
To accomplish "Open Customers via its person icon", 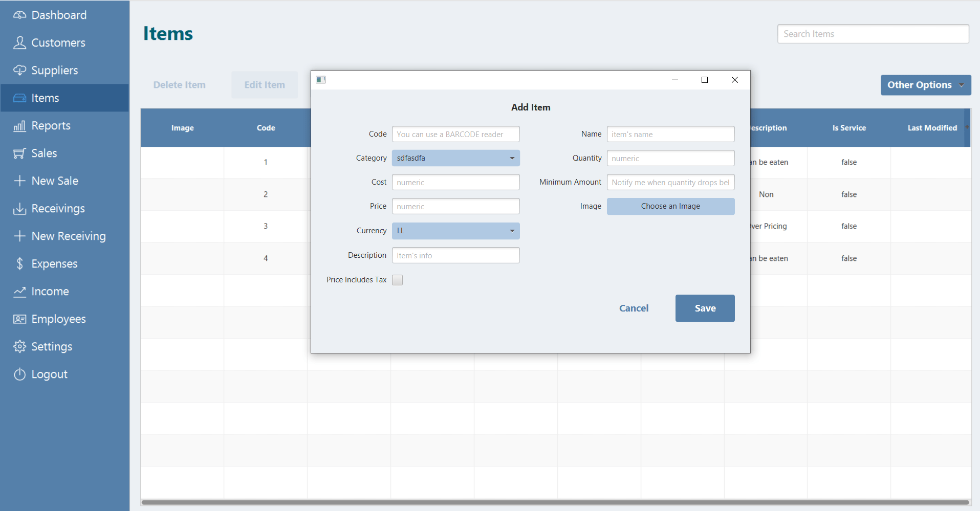I will (x=19, y=42).
